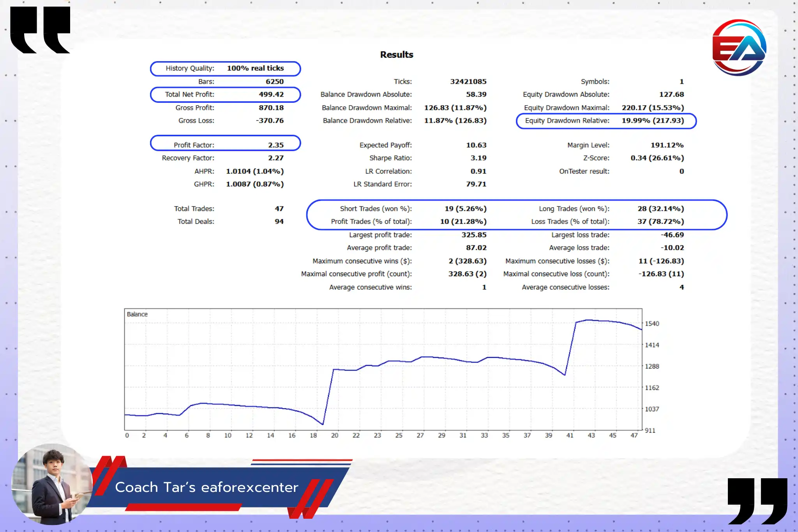Click the Bars value 6250
This screenshot has width=798, height=532.
pyautogui.click(x=275, y=81)
